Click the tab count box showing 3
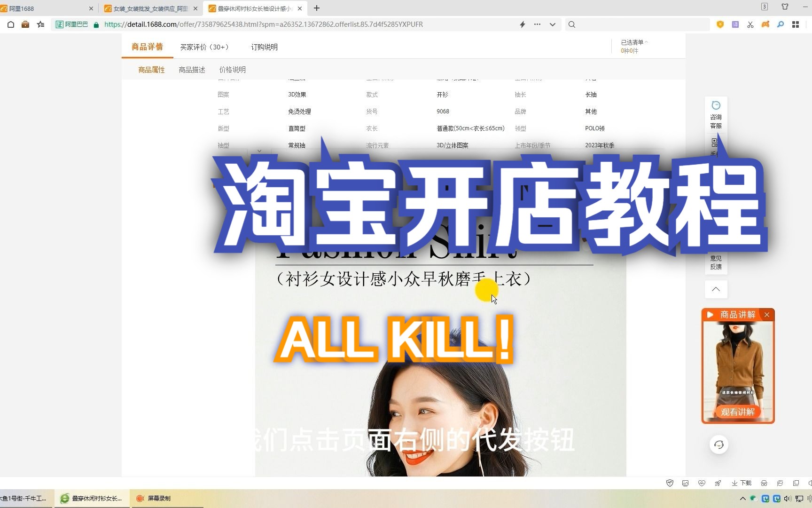 tap(765, 7)
